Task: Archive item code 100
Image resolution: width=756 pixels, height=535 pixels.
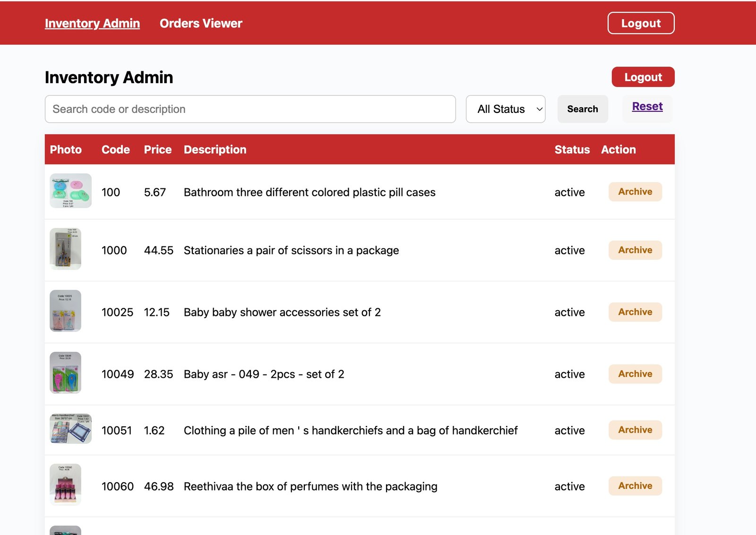Action: pyautogui.click(x=635, y=192)
